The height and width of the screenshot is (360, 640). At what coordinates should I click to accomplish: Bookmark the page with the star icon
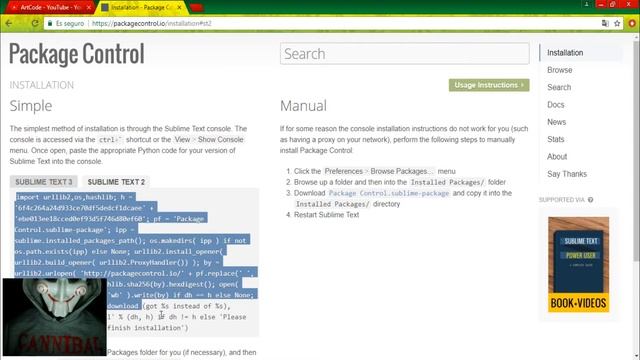[x=617, y=24]
